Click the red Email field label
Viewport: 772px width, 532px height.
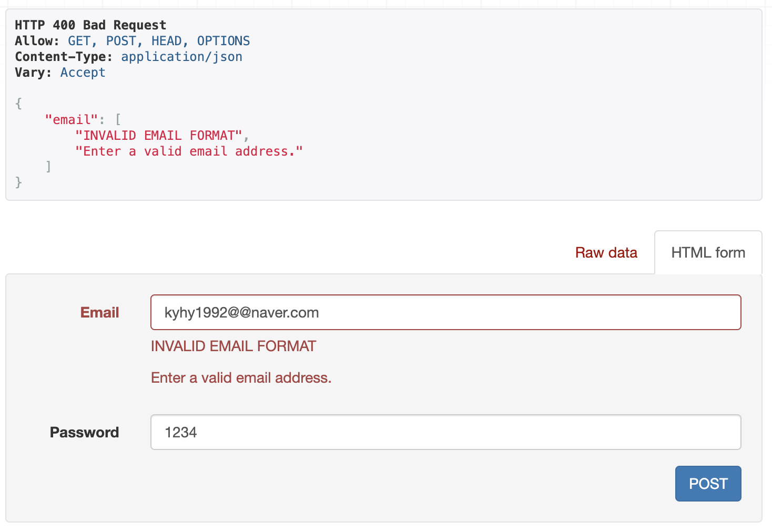tap(99, 313)
